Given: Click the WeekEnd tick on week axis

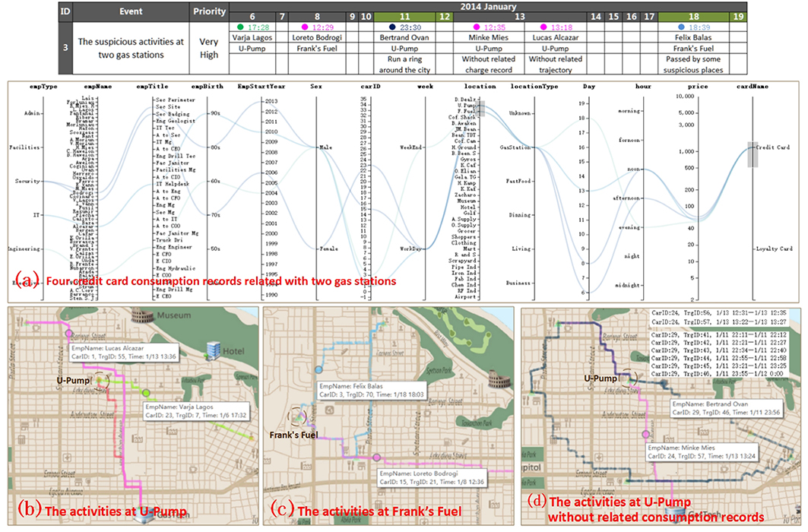Looking at the screenshot, I should [x=410, y=147].
